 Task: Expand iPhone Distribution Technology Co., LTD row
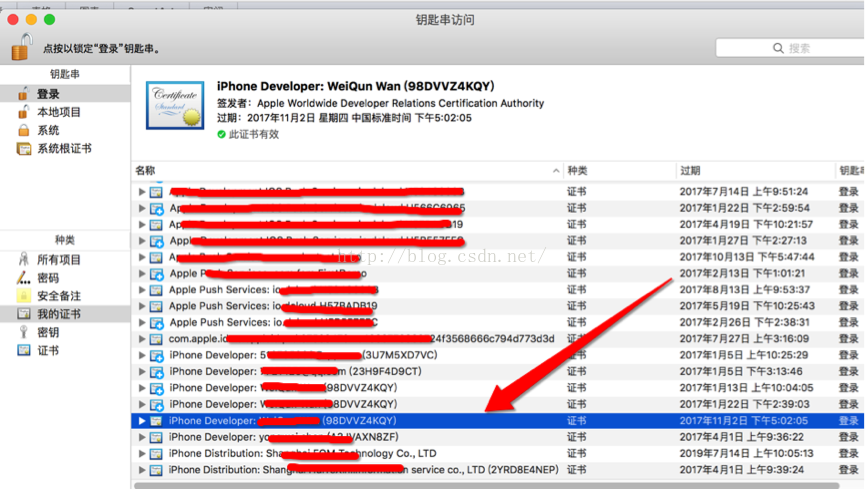[x=142, y=454]
